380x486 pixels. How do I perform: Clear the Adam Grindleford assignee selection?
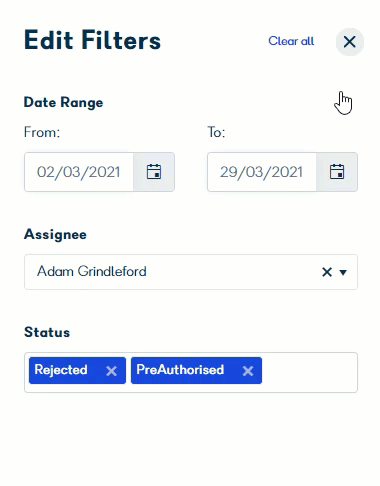[327, 272]
